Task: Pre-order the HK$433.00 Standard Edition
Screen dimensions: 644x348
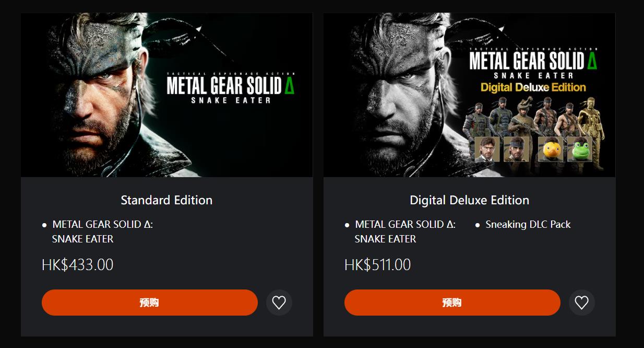Action: point(150,303)
